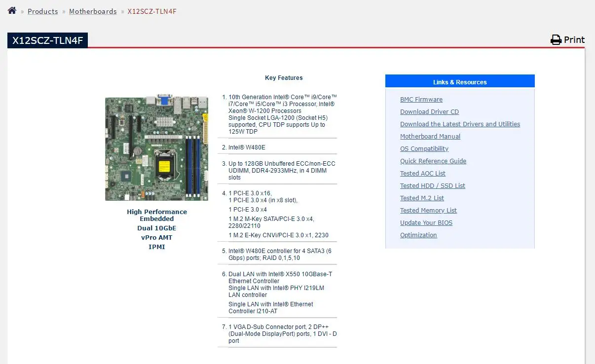Open the Update Your BIOS link
This screenshot has height=364, width=595.
(426, 223)
